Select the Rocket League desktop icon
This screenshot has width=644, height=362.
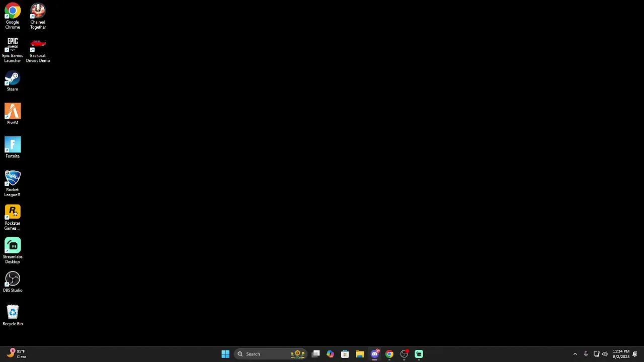click(13, 184)
